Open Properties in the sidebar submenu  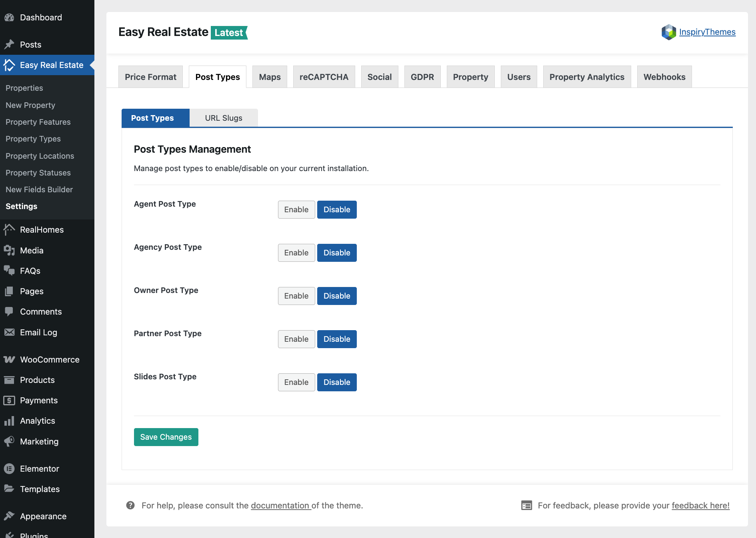(24, 88)
